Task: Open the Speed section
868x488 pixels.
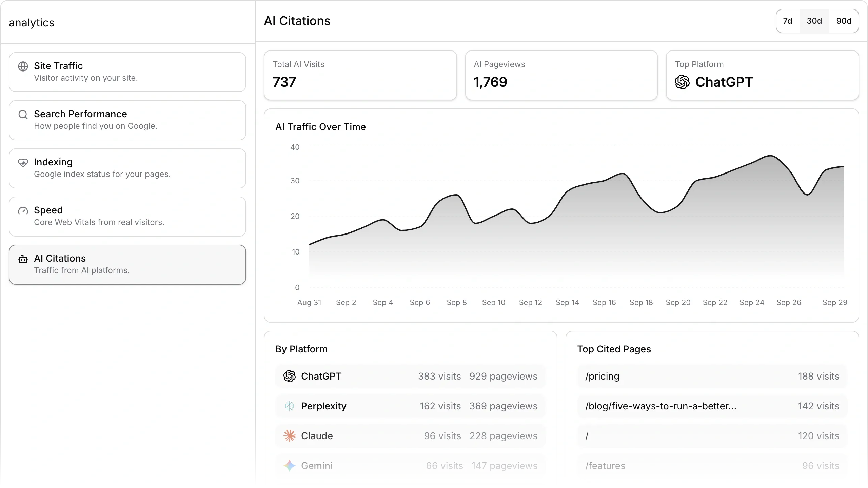Action: (127, 217)
